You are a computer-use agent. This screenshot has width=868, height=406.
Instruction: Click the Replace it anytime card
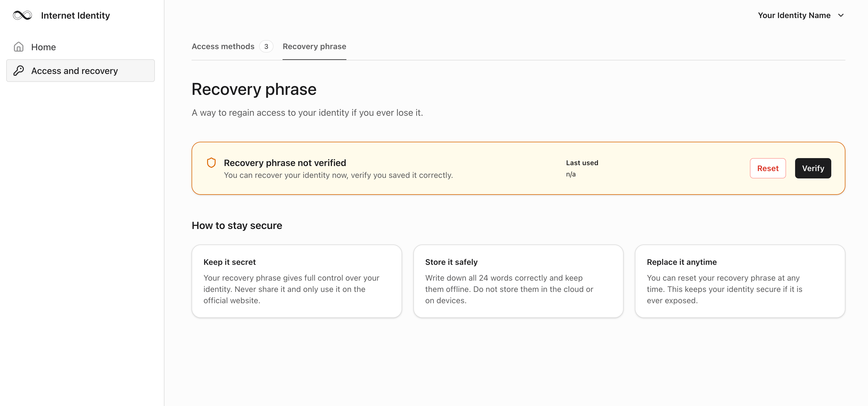(x=740, y=281)
